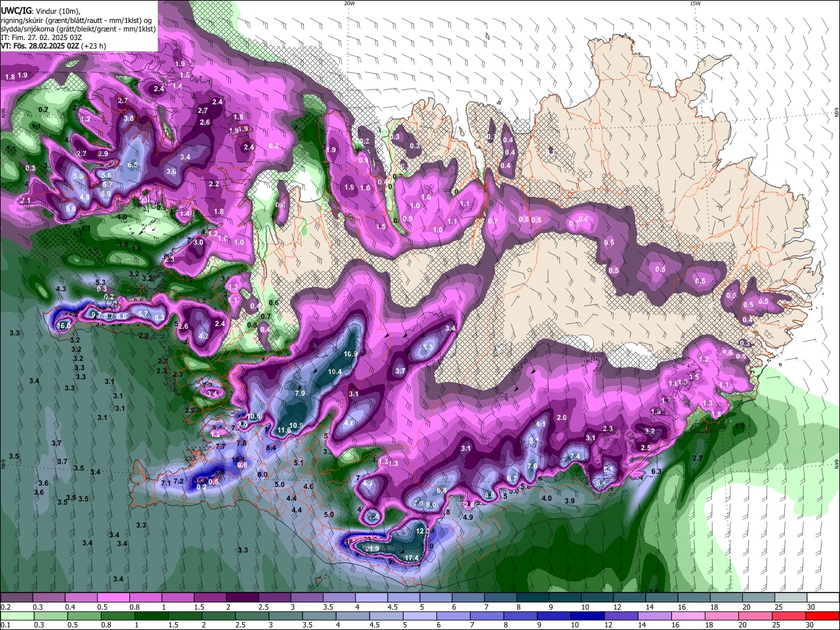
Task: Click the navy swatch between 10 and 12
Action: coord(586,616)
